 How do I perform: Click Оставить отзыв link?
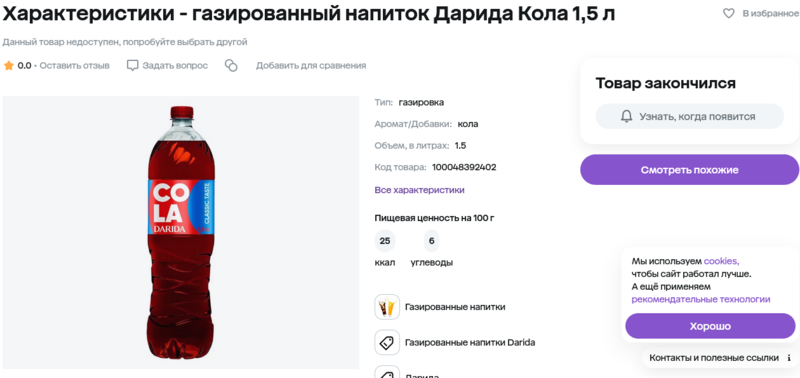[x=74, y=66]
